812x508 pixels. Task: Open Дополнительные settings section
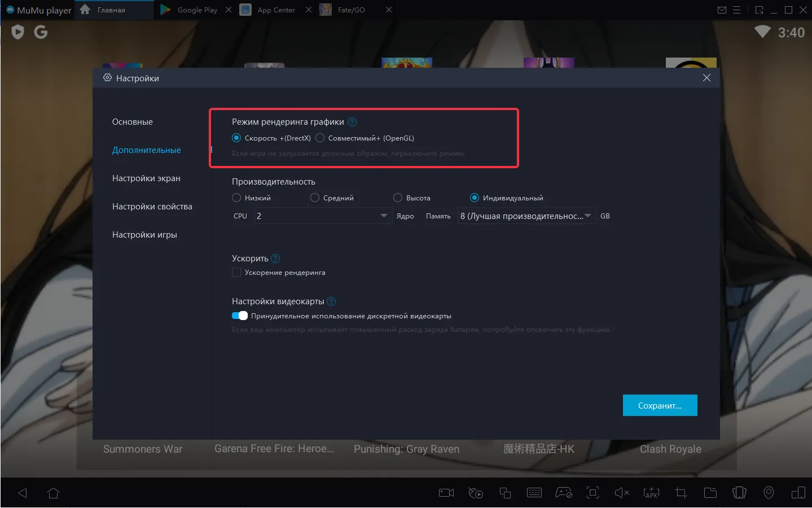pos(147,150)
